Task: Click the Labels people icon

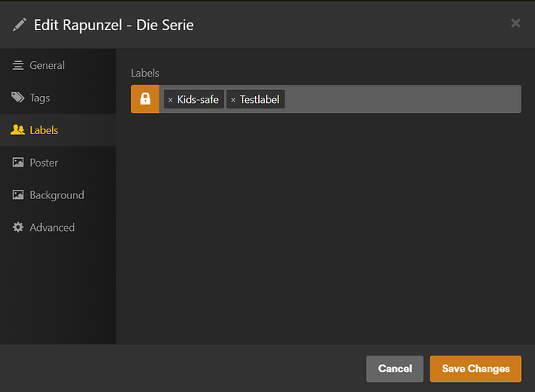Action: click(18, 130)
